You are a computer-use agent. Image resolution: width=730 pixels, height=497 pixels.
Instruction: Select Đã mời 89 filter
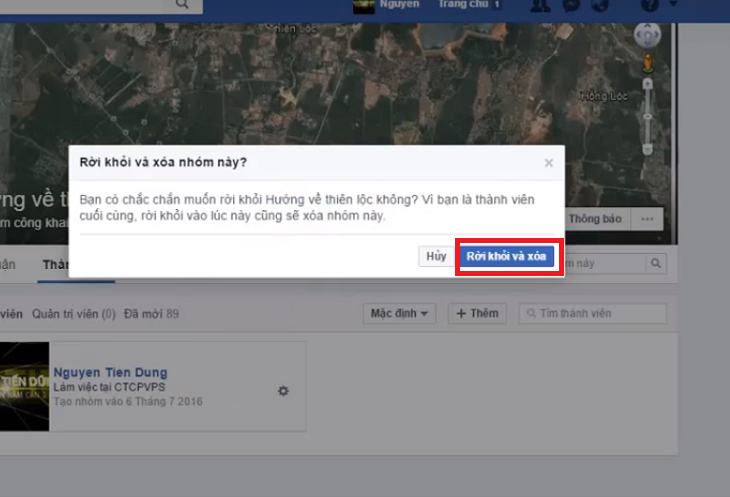151,314
